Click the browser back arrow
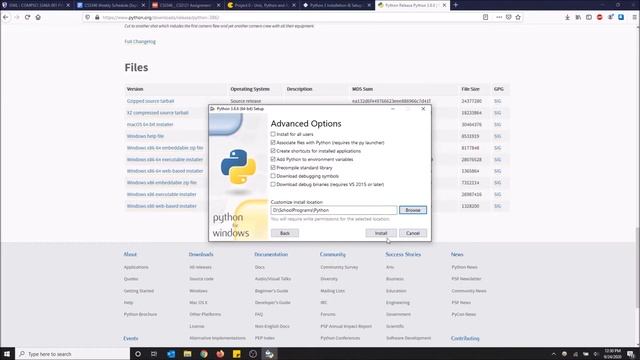Screen dimensions: 640x360 point(6,17)
